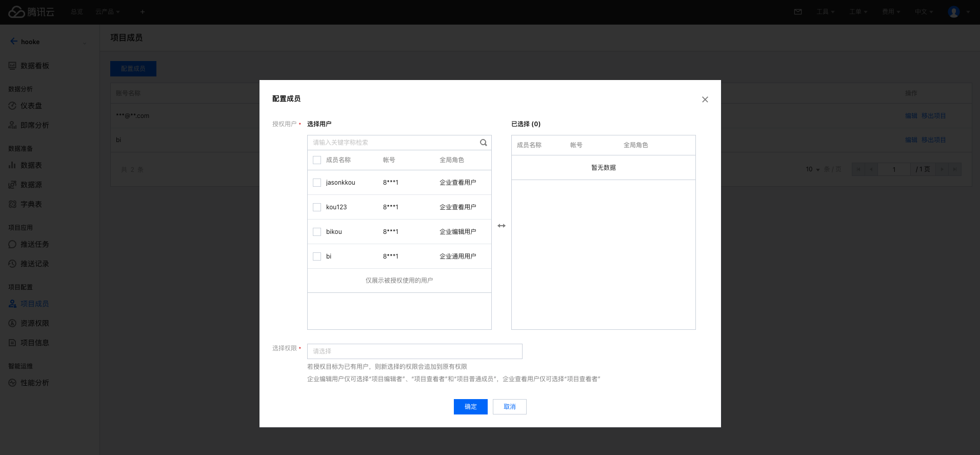Viewport: 980px width, 455px height.
Task: Click the 即席分析 sidebar icon
Action: click(12, 125)
